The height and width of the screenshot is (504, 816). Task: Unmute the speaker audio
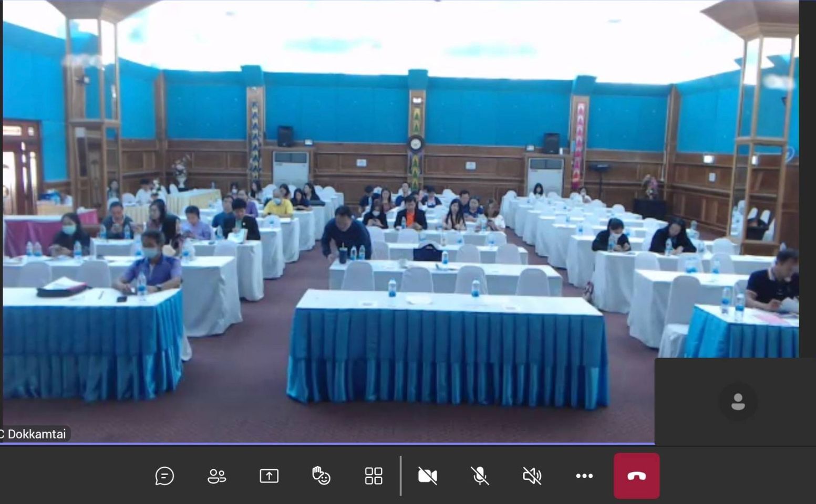pos(532,476)
